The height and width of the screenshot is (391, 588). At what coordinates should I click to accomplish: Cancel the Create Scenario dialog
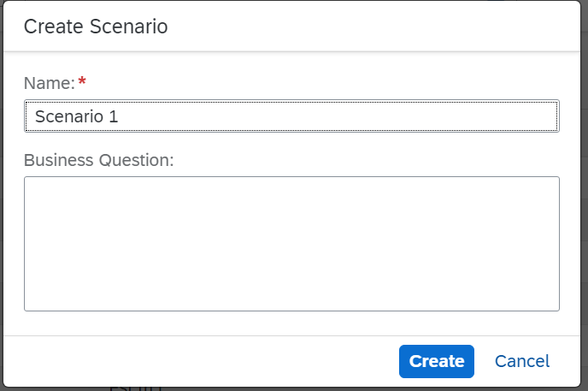pos(521,361)
